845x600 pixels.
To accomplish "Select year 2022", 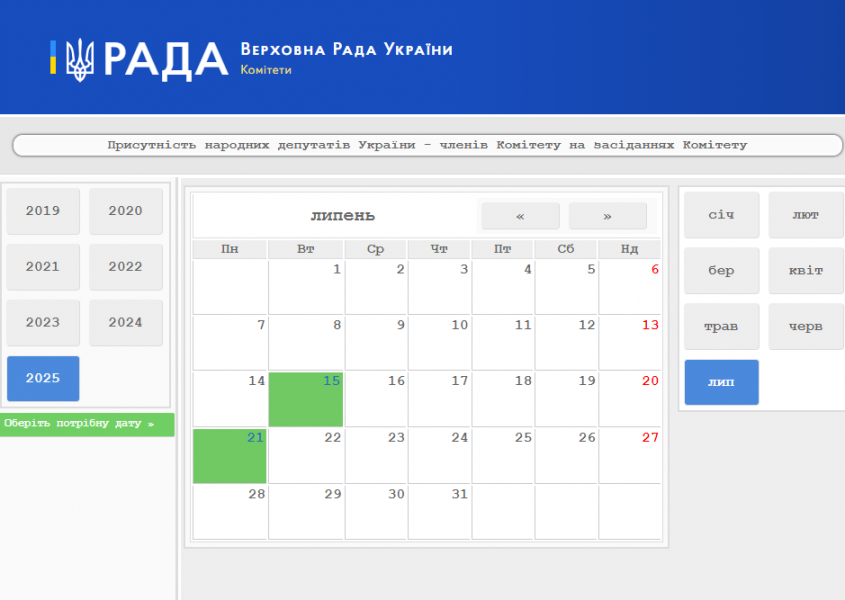I will coord(126,267).
